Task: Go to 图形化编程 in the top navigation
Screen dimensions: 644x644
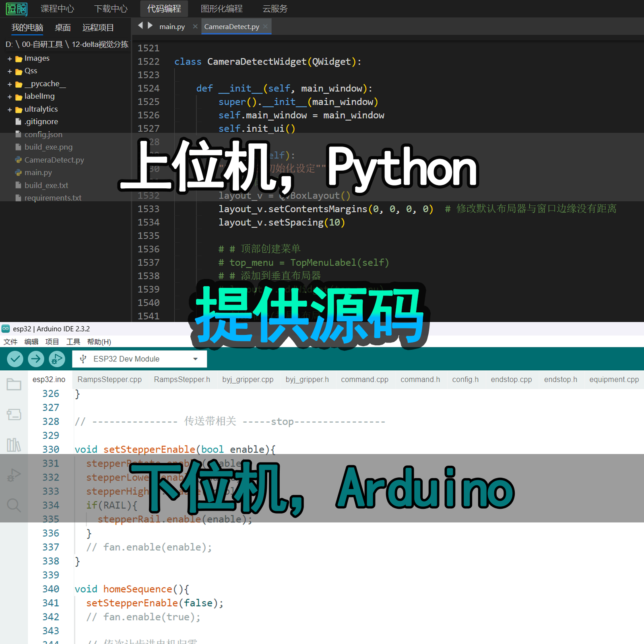Action: pos(221,8)
